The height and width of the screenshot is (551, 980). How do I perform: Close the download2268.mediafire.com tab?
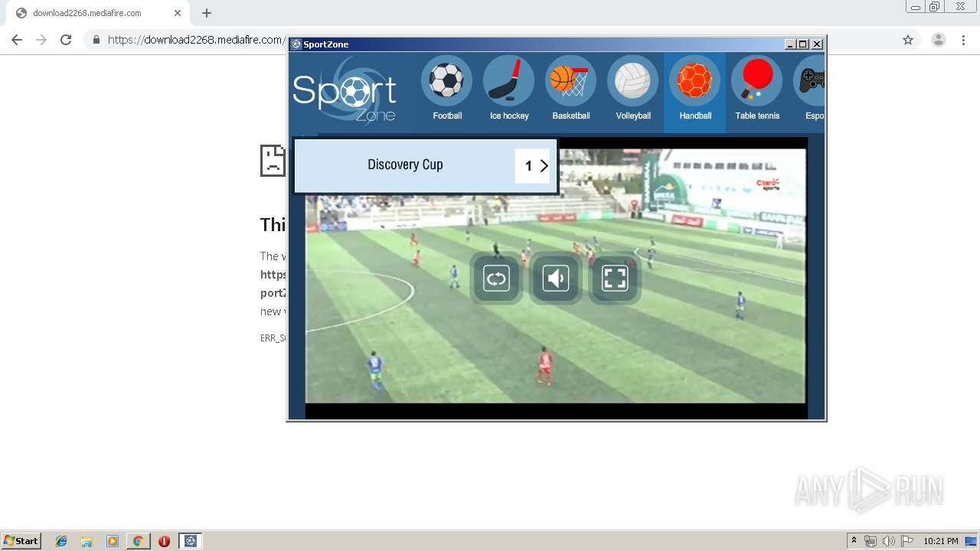coord(178,13)
